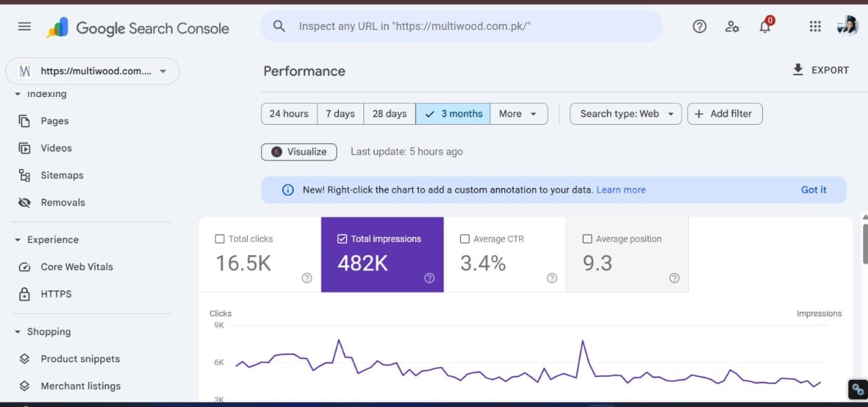This screenshot has width=868, height=407.
Task: Expand the More date range dropdown
Action: 519,114
